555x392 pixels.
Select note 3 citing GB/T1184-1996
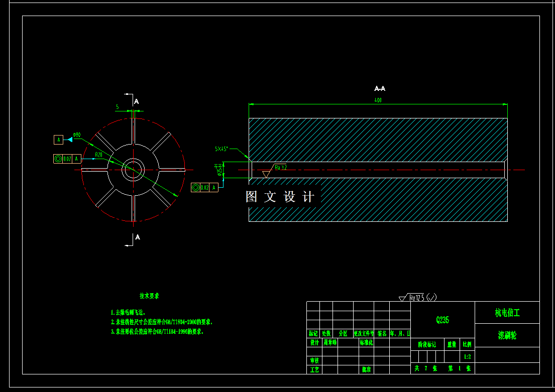tap(157, 331)
